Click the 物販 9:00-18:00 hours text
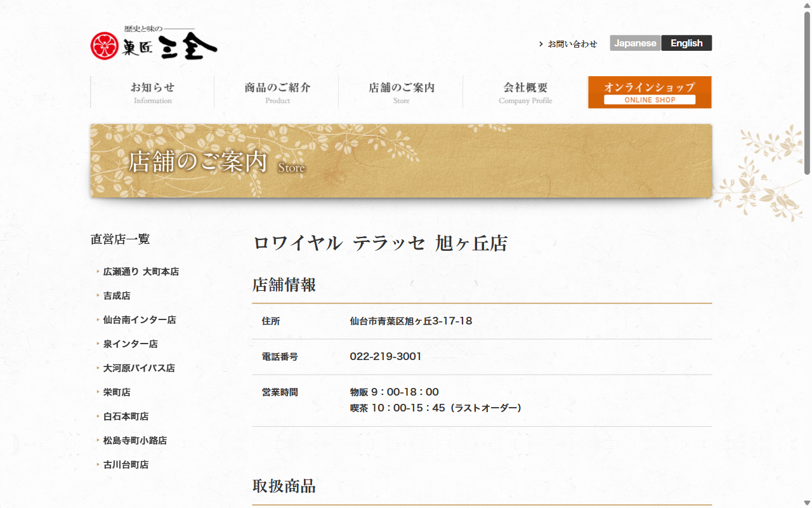This screenshot has height=508, width=812. pyautogui.click(x=394, y=392)
